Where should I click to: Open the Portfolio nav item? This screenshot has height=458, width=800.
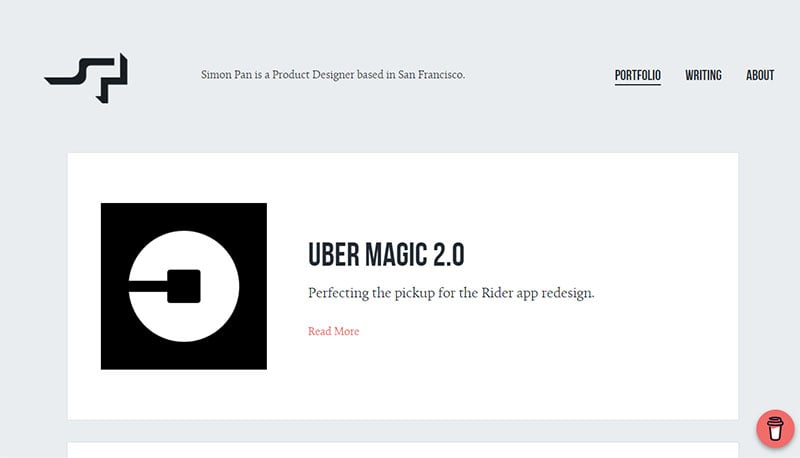pyautogui.click(x=637, y=75)
